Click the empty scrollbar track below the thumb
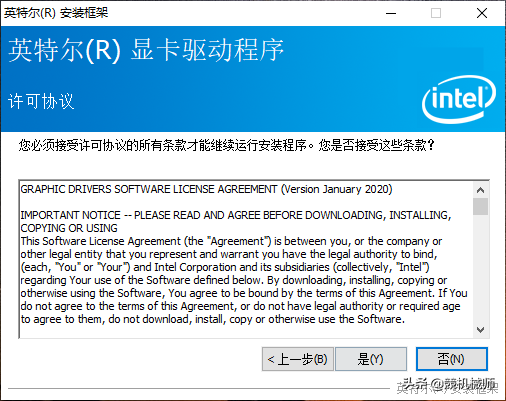 (x=480, y=268)
